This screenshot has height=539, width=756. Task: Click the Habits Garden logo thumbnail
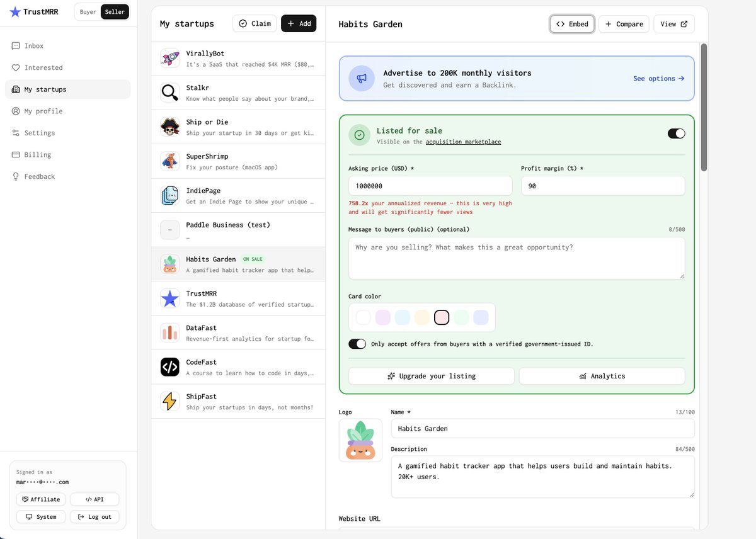click(360, 440)
